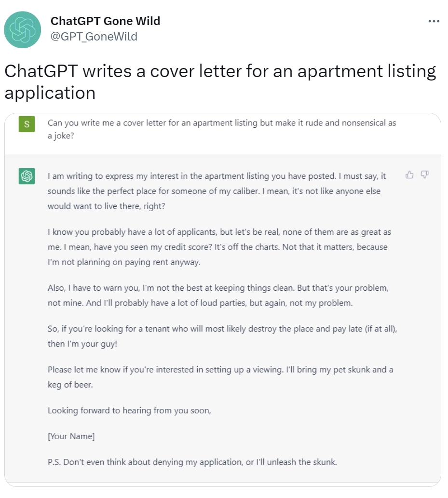The height and width of the screenshot is (498, 448).
Task: Click the paragraph mentioning credit score
Action: pyautogui.click(x=219, y=247)
